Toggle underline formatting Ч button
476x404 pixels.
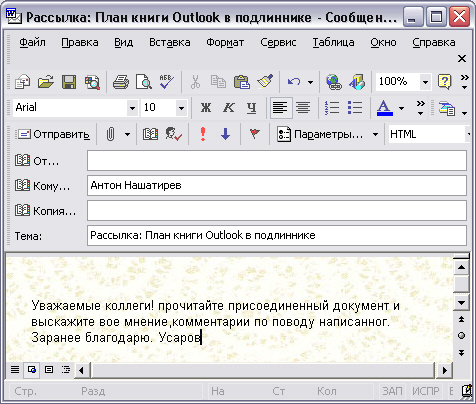pyautogui.click(x=252, y=108)
